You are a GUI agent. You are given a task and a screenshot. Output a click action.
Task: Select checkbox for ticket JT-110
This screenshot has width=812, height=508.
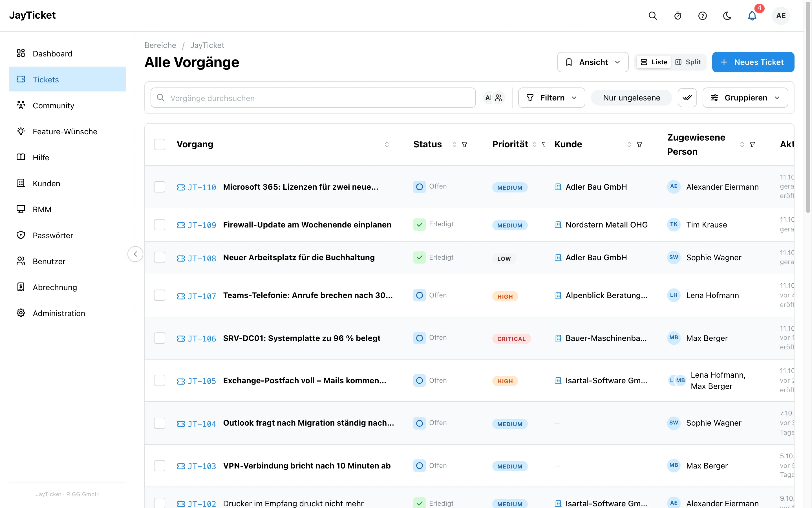[159, 187]
